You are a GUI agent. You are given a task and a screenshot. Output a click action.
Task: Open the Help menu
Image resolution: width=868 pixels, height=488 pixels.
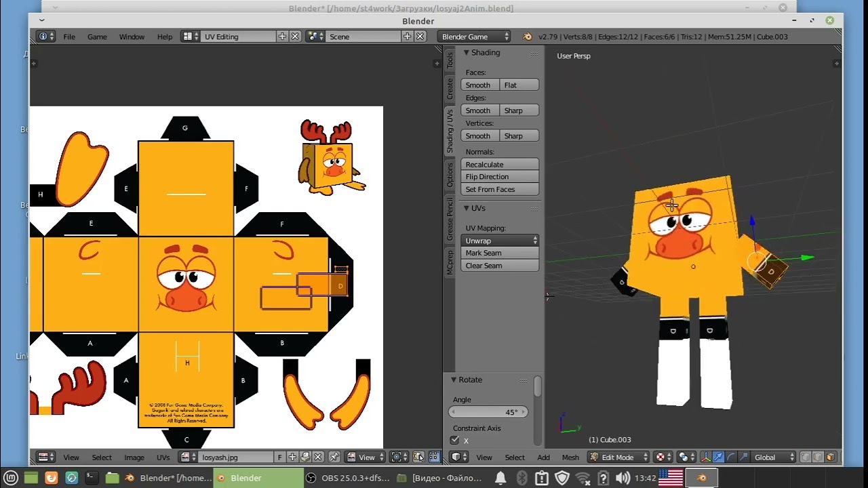(165, 37)
